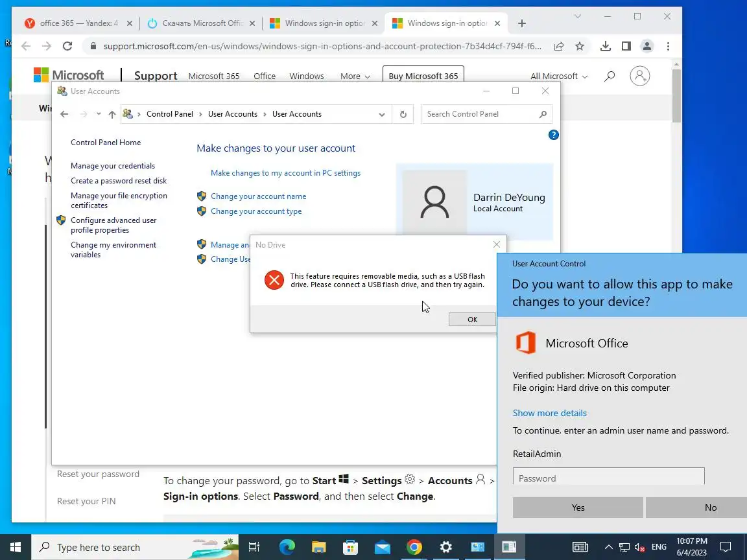
Task: Click the sign-in account icon on Microsoft page
Action: click(x=640, y=76)
